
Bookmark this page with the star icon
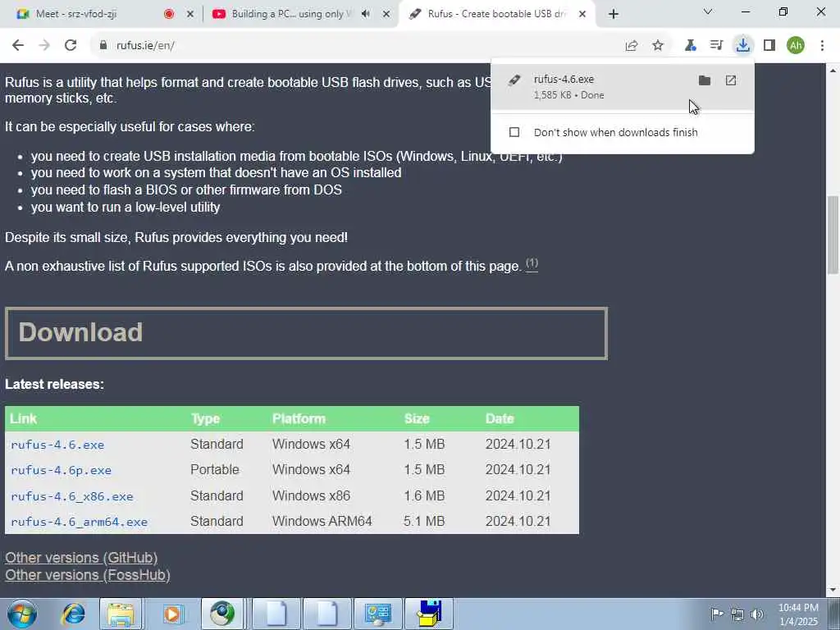(658, 46)
